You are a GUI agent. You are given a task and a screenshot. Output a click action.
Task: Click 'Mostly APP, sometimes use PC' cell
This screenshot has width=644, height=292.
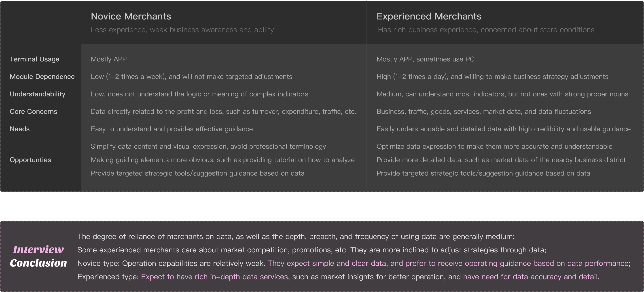(426, 59)
